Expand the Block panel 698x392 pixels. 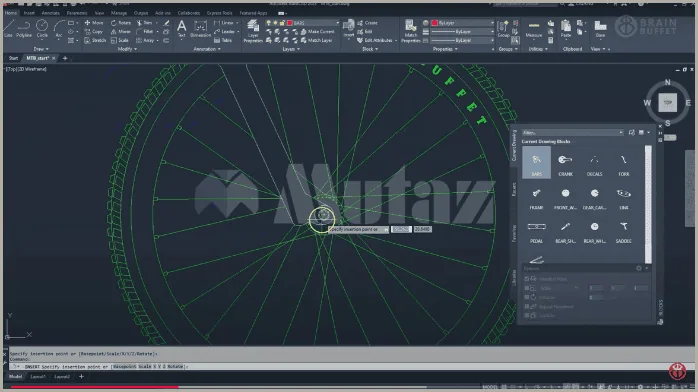coord(370,49)
